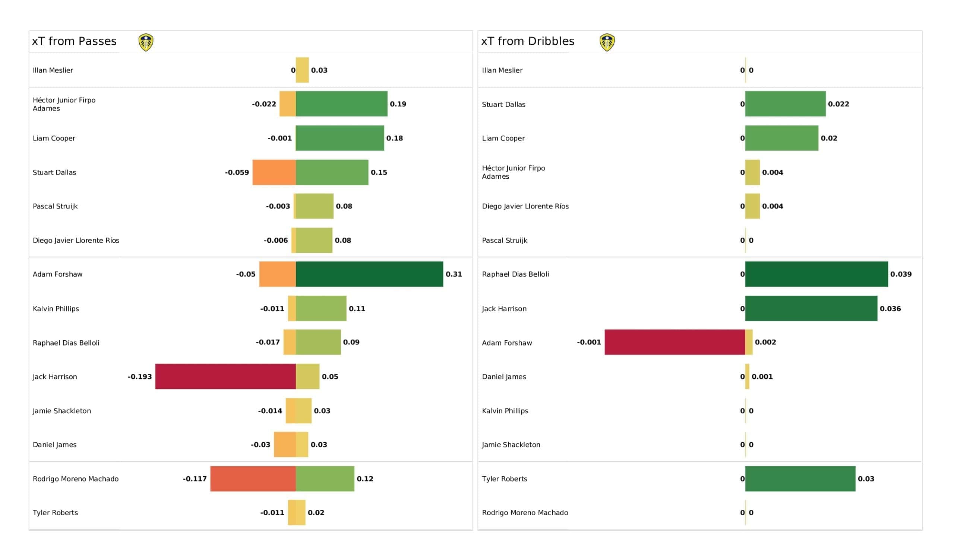Click Rodrigo Moreno Machado's orange -0.117 bar
This screenshot has height=560, width=954.
[x=253, y=479]
